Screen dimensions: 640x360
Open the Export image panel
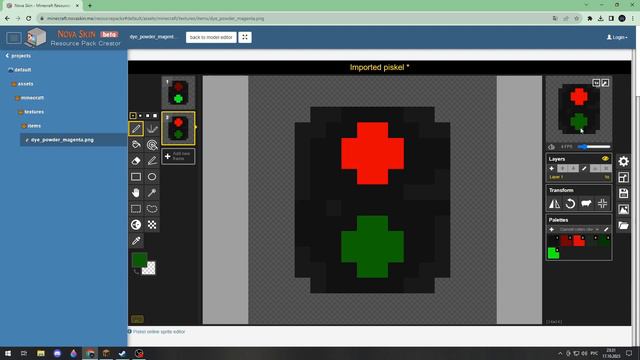[x=623, y=209]
